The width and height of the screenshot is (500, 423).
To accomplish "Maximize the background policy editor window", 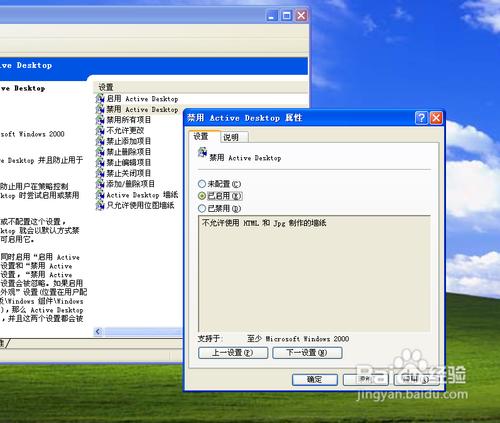I will (286, 15).
